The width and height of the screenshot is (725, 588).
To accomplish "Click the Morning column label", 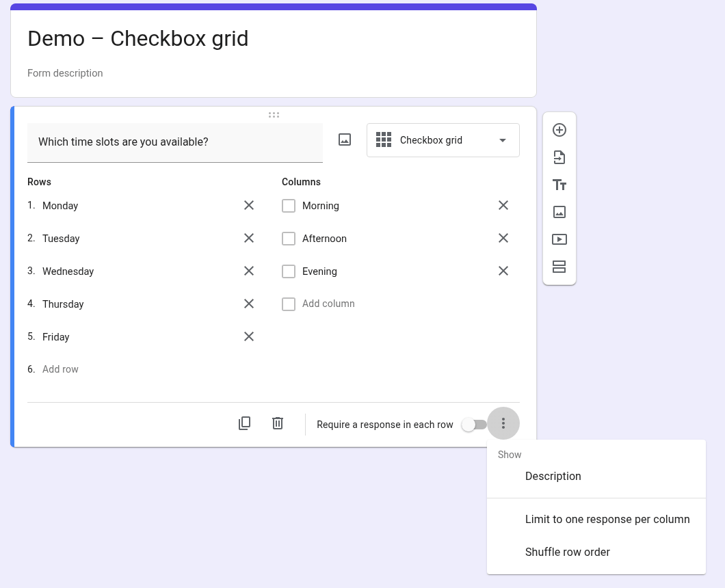I will (x=320, y=206).
